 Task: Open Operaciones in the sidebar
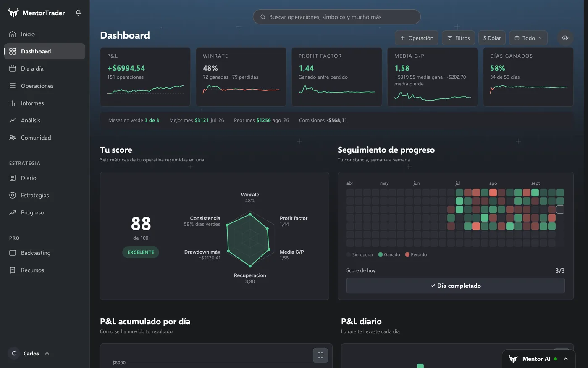pos(45,86)
